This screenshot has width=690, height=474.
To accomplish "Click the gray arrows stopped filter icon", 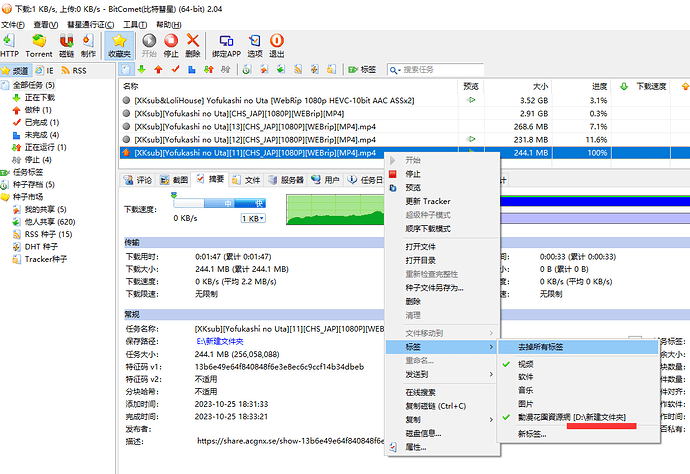I will click(x=225, y=70).
